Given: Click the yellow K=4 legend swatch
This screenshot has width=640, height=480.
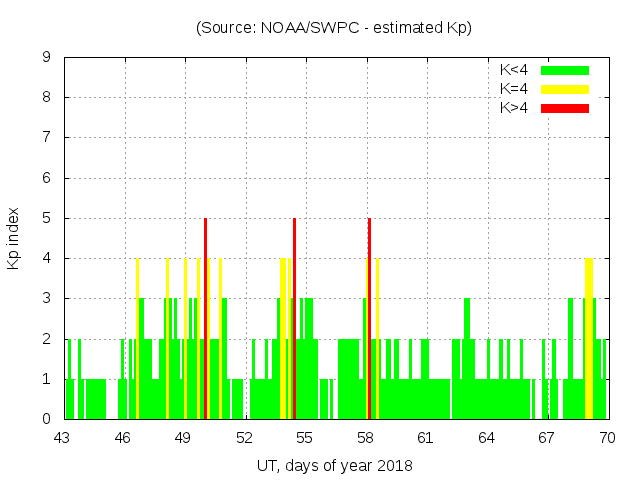Looking at the screenshot, I should (x=565, y=89).
